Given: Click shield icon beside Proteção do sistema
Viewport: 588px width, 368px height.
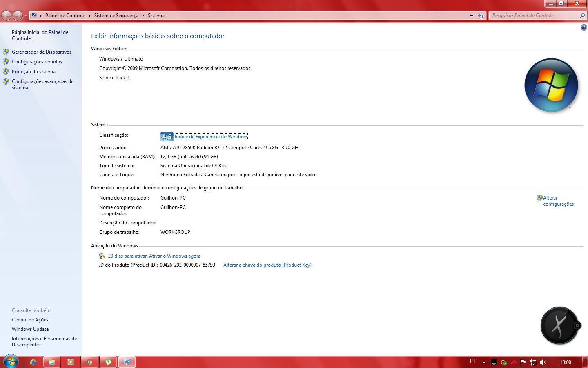Looking at the screenshot, I should pos(6,72).
